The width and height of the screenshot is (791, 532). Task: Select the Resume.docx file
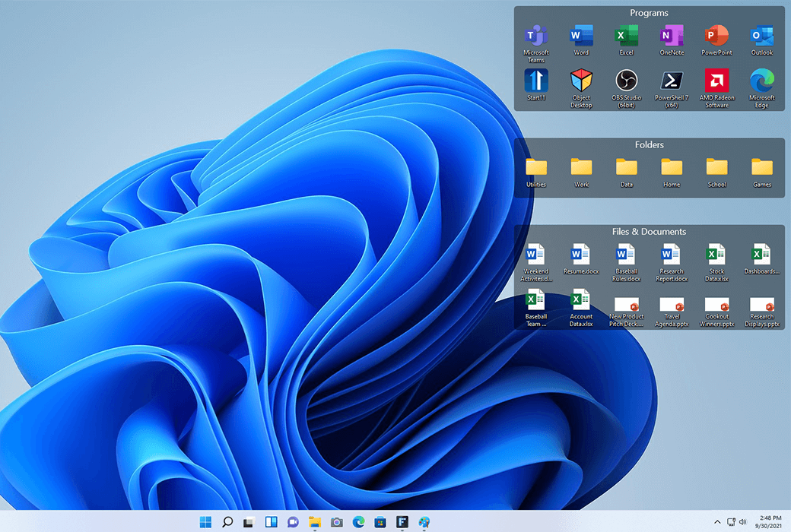[581, 255]
